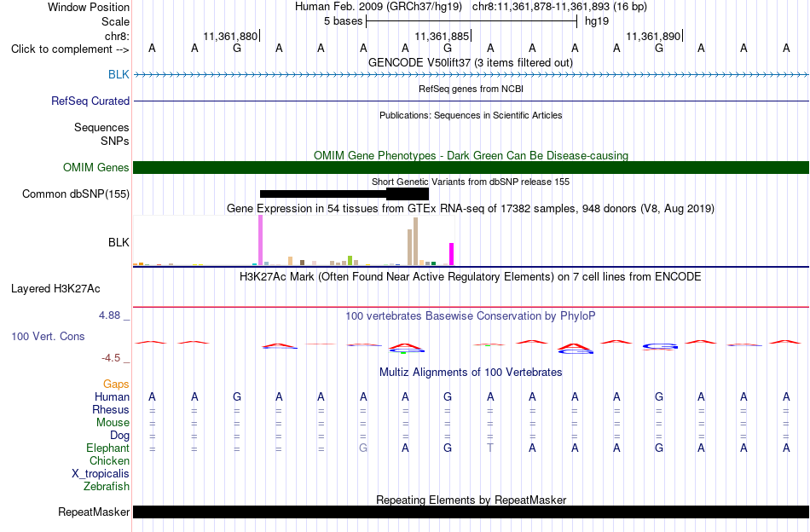The width and height of the screenshot is (810, 532).
Task: Click the yellow-green GTEx expression bar
Action: (x=350, y=260)
